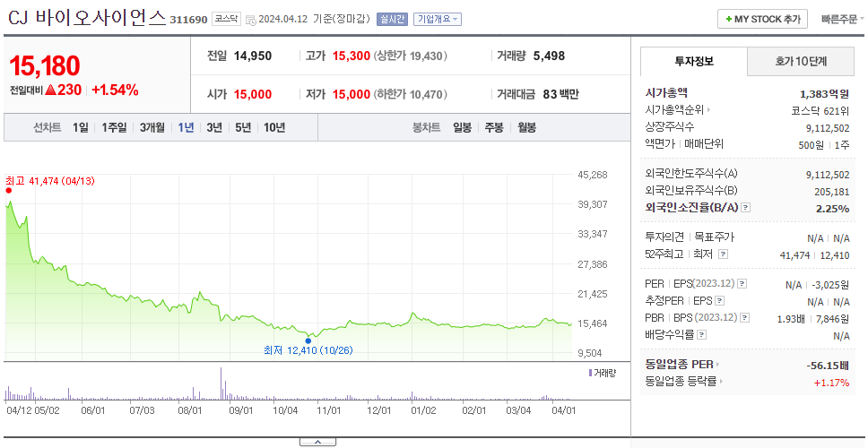This screenshot has width=868, height=448.
Task: Open the 빠른주문 dropdown
Action: tap(843, 19)
